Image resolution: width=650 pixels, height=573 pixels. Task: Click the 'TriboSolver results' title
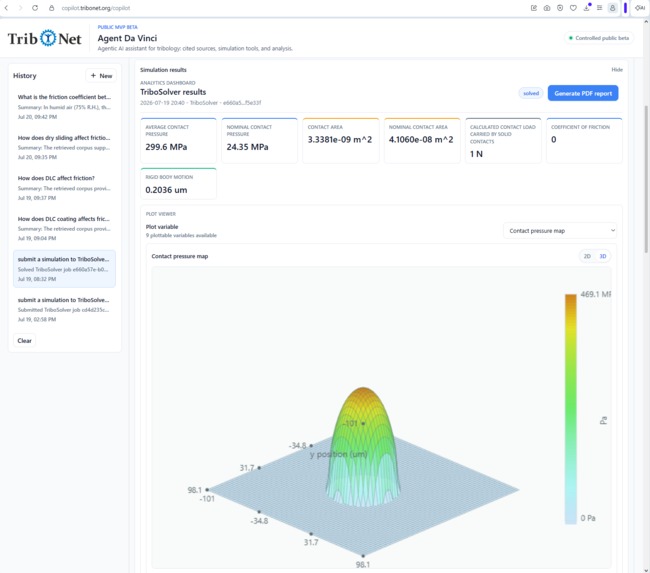pyautogui.click(x=173, y=92)
